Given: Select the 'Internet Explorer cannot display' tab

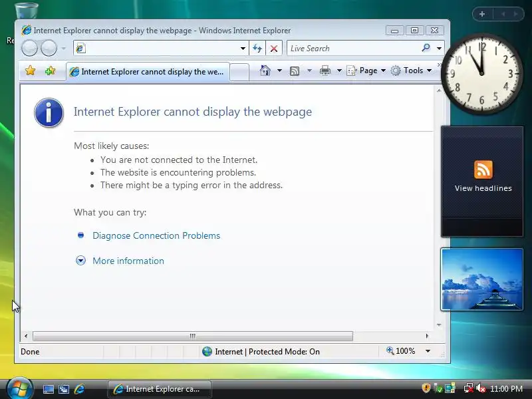Looking at the screenshot, I should [x=148, y=72].
